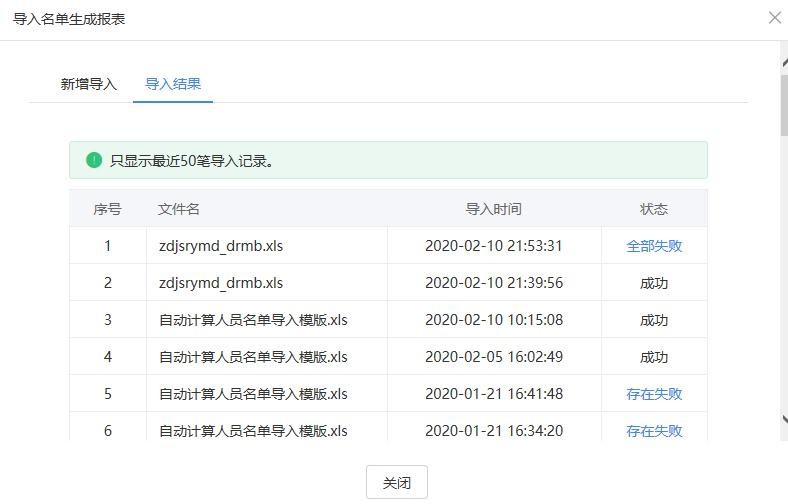Select file name zdjsrymd_drmb.xls in row 1
This screenshot has width=788, height=504.
[x=221, y=246]
